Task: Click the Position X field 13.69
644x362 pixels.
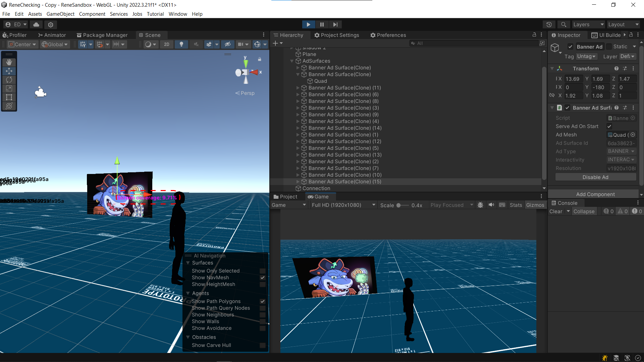Action: [574, 79]
